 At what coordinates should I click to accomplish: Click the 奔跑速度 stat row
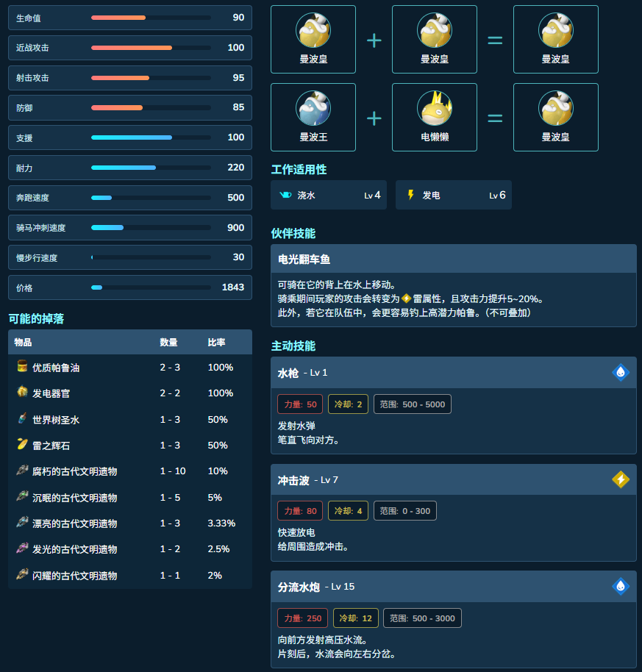[130, 198]
